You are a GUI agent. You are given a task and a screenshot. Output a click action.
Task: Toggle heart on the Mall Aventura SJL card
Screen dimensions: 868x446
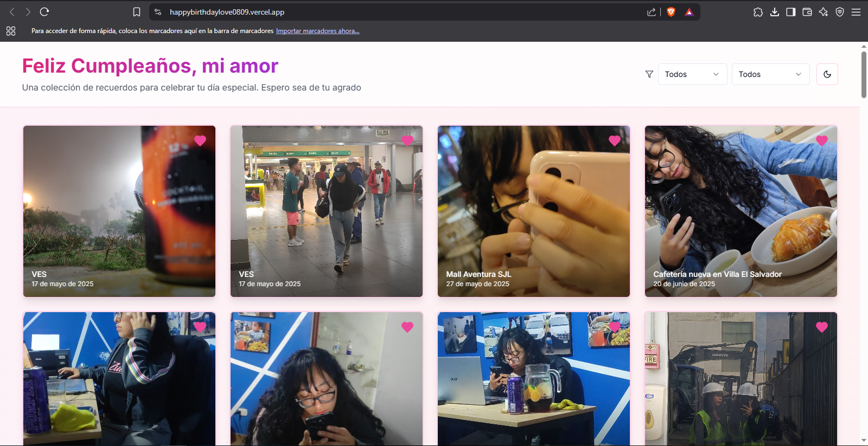[x=615, y=140]
